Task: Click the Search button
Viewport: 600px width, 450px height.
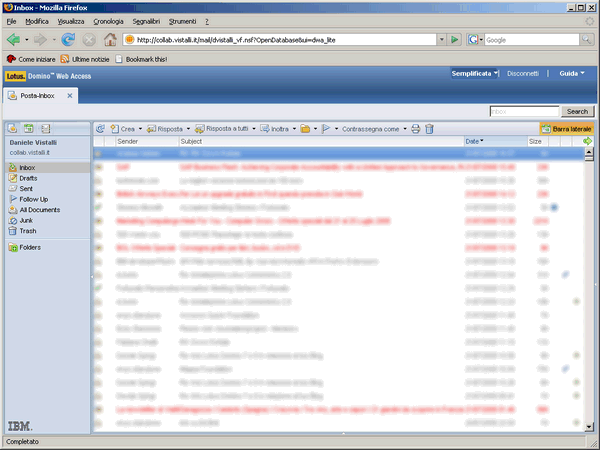Action: coord(577,111)
